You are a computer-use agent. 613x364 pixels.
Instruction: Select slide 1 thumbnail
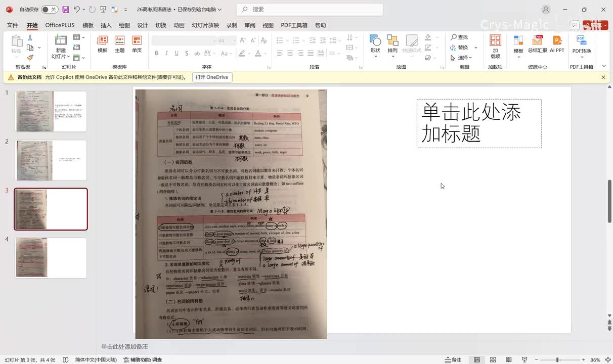click(x=51, y=111)
